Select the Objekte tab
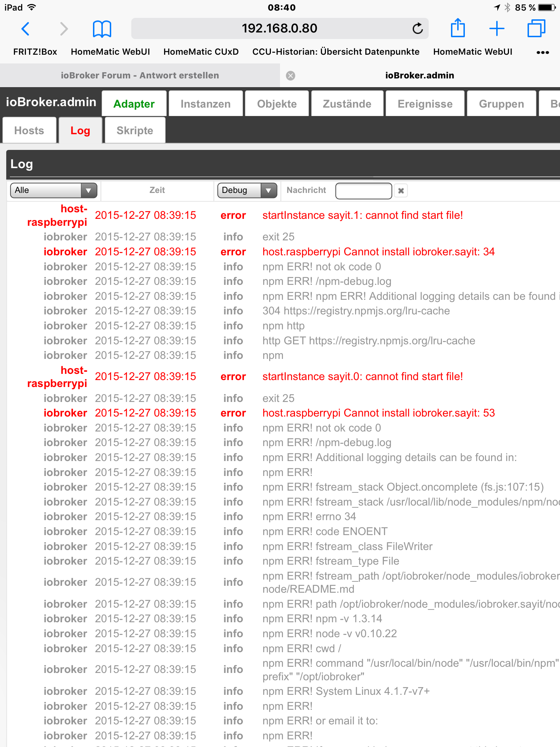The height and width of the screenshot is (747, 560). (277, 104)
